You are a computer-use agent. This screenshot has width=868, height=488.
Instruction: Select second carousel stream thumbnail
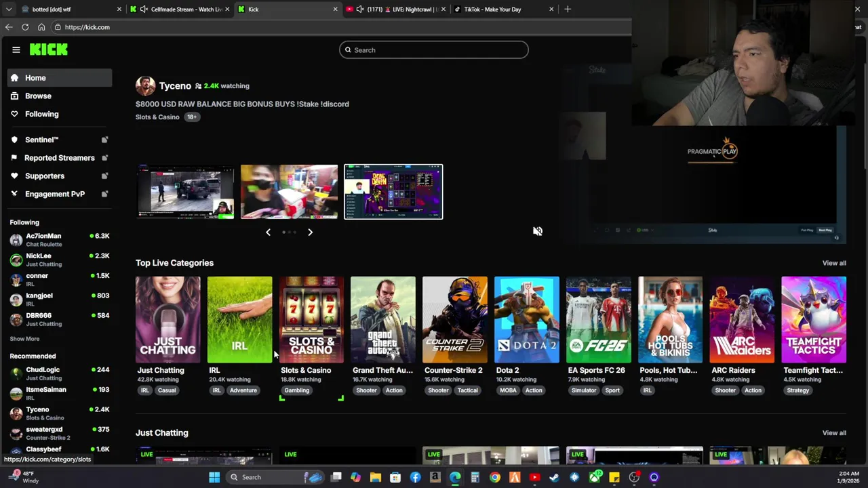click(289, 192)
